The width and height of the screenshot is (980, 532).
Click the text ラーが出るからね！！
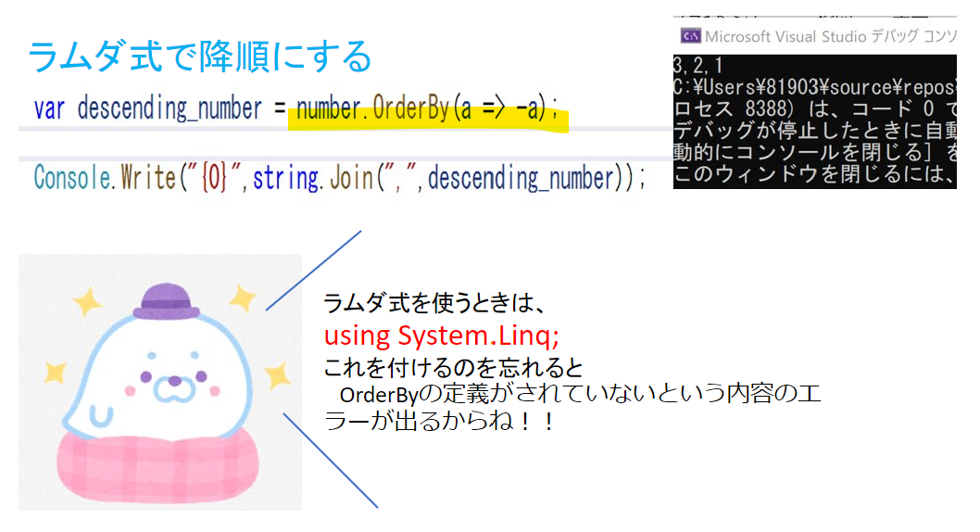click(x=439, y=421)
